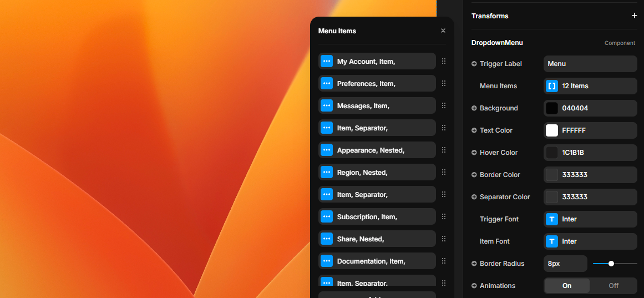Click plus icon beside Trigger Label

tap(474, 64)
